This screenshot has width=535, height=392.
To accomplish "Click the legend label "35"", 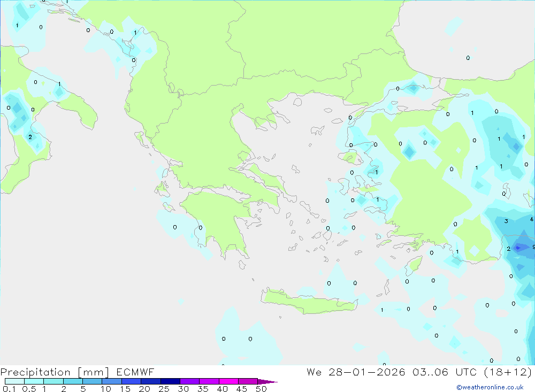I will 203,389.
